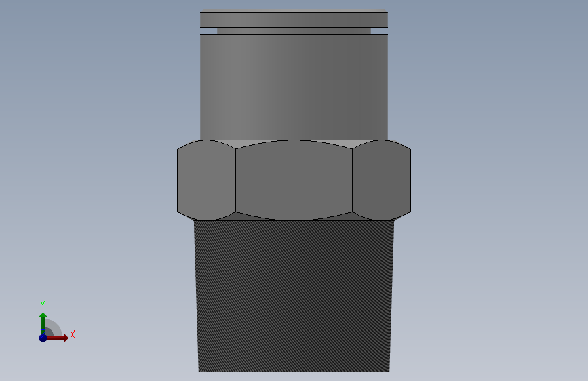Screen dimensions: 588x381
Task: Click the blue Z axis ball of the triad
Action: pyautogui.click(x=43, y=338)
